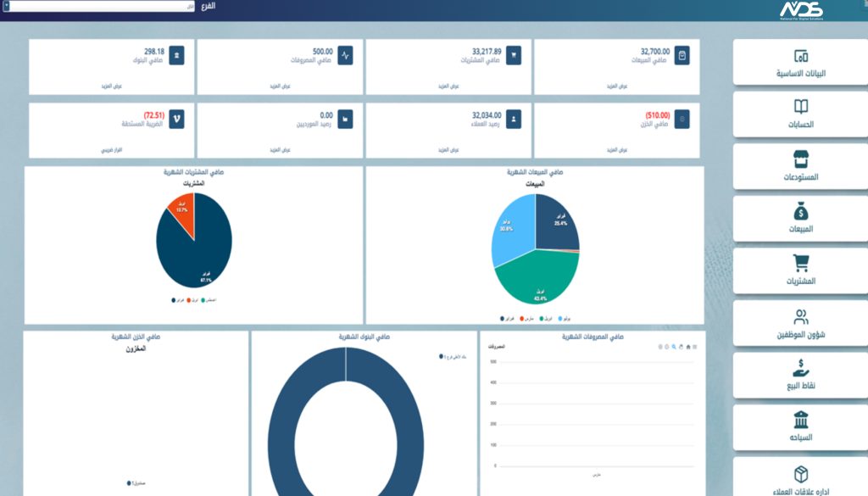Click the suppliers balance card icon
Viewport: 868px width, 496px height.
click(346, 119)
